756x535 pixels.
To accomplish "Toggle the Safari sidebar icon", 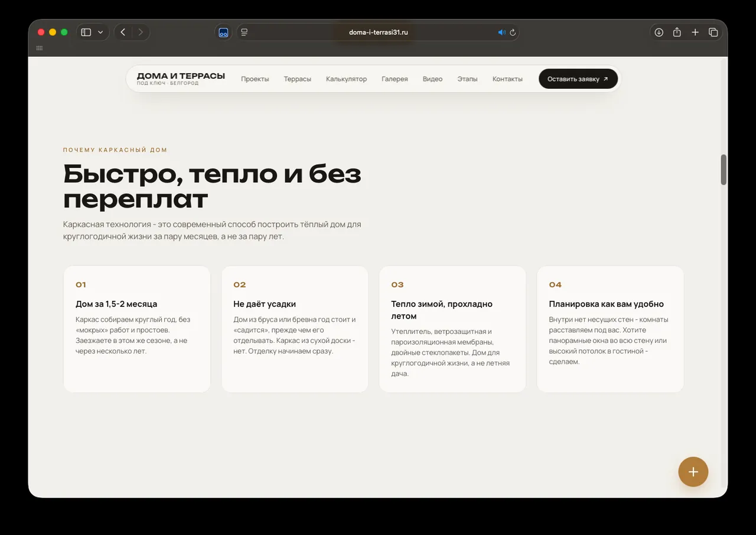I will point(86,33).
